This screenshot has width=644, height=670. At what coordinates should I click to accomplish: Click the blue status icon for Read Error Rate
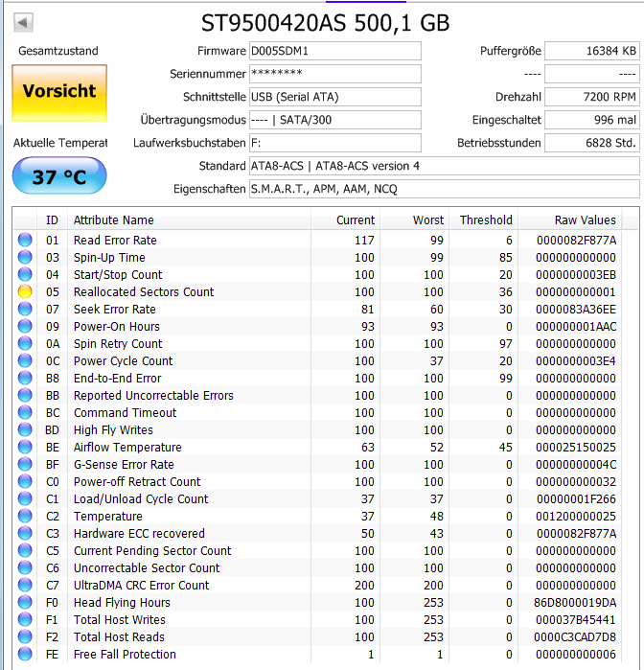click(x=25, y=240)
